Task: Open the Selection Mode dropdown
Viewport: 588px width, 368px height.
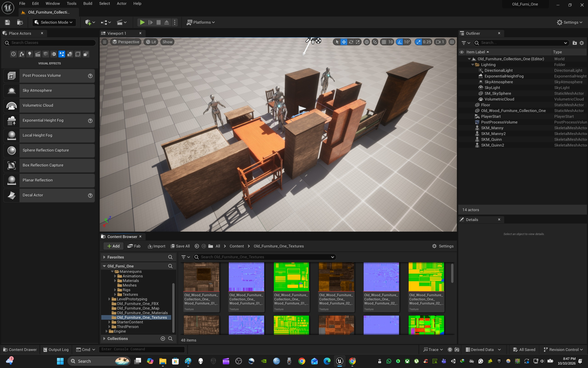Action: (54, 22)
